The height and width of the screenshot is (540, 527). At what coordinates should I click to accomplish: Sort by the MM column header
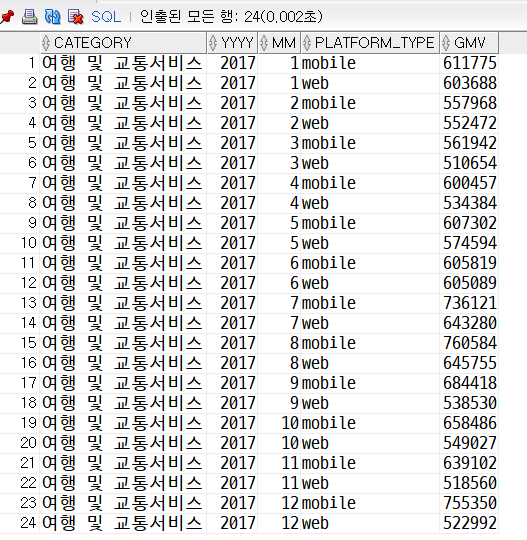tap(279, 43)
